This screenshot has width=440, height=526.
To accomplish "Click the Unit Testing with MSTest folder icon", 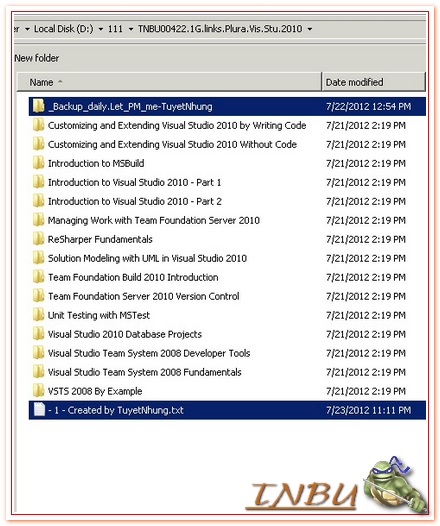I will (39, 315).
